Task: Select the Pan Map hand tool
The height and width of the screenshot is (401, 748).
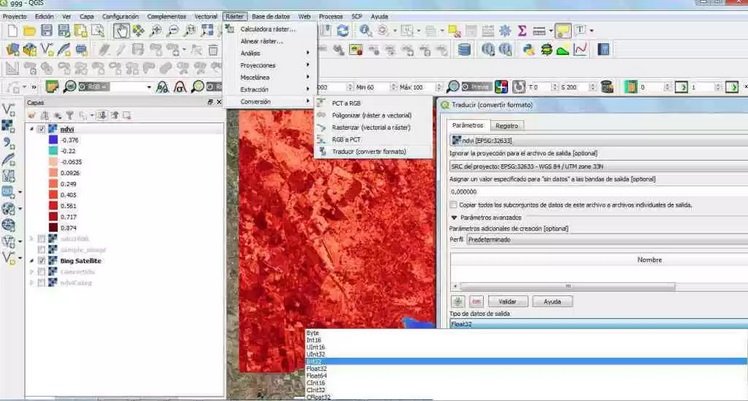Action: point(121,31)
